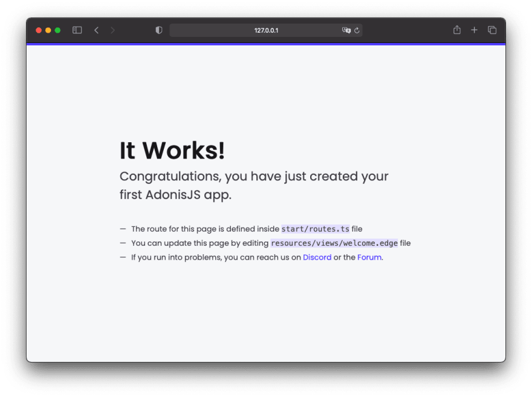The height and width of the screenshot is (397, 532).
Task: Click the translate icon in address bar
Action: (x=346, y=30)
